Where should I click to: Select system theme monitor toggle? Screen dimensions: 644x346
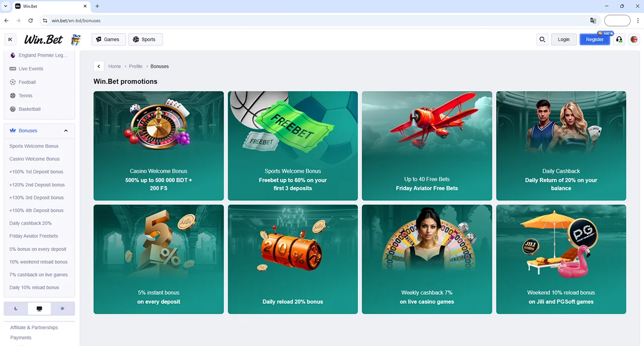39,308
